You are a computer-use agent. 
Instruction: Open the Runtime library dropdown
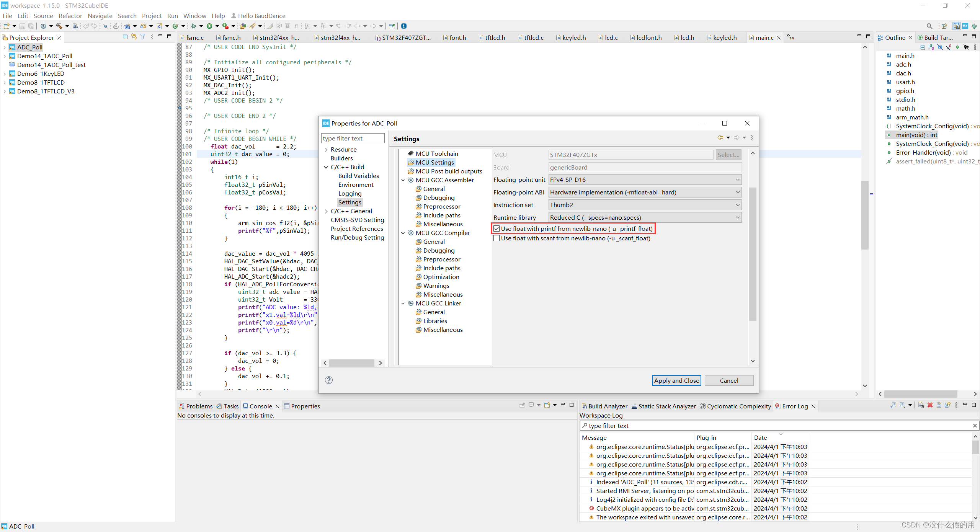(645, 217)
